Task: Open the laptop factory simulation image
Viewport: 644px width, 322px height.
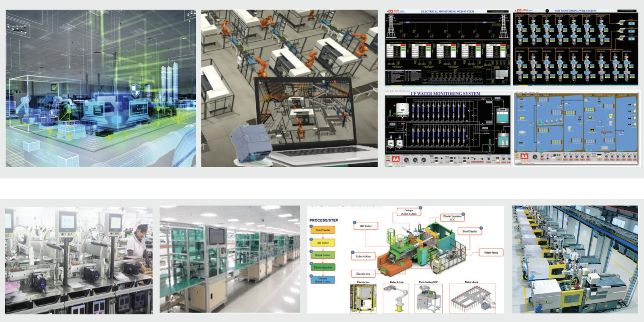Action: 289,88
